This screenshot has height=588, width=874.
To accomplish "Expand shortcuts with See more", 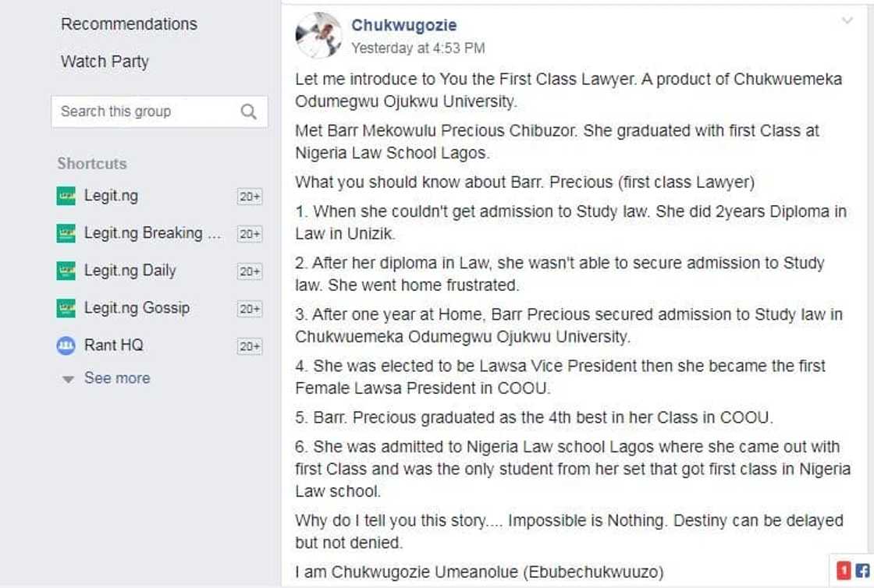I will tap(116, 378).
